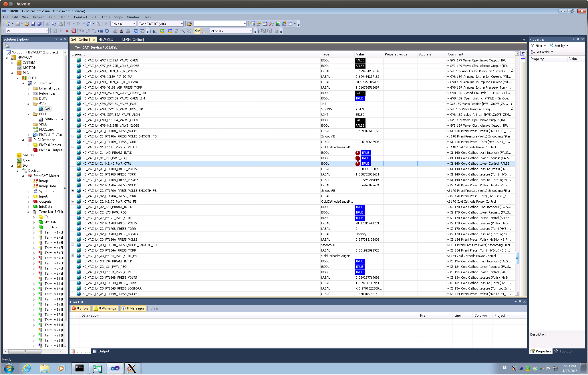
Task: Open the PLC menu
Action: click(x=94, y=17)
